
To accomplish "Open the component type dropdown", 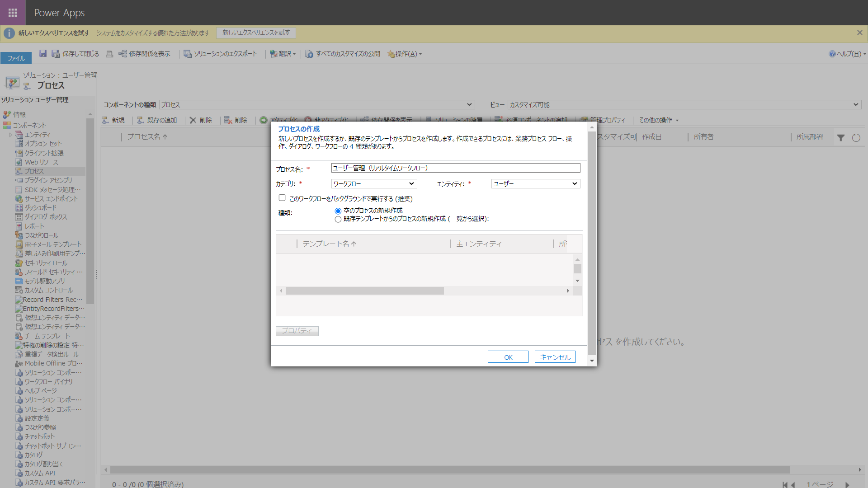I will 316,105.
